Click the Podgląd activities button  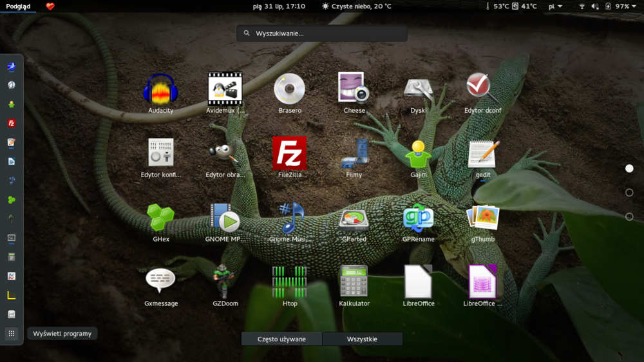17,6
